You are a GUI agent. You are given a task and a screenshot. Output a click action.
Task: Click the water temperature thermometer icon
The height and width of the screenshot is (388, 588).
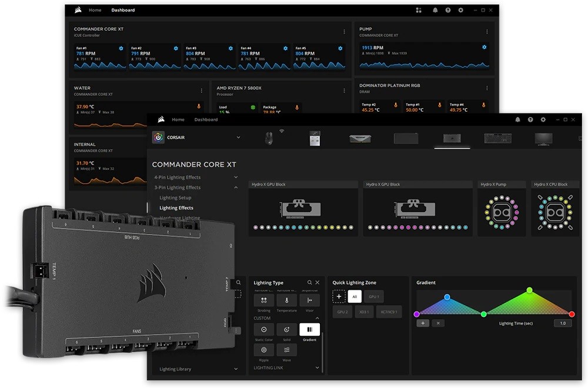pyautogui.click(x=199, y=106)
